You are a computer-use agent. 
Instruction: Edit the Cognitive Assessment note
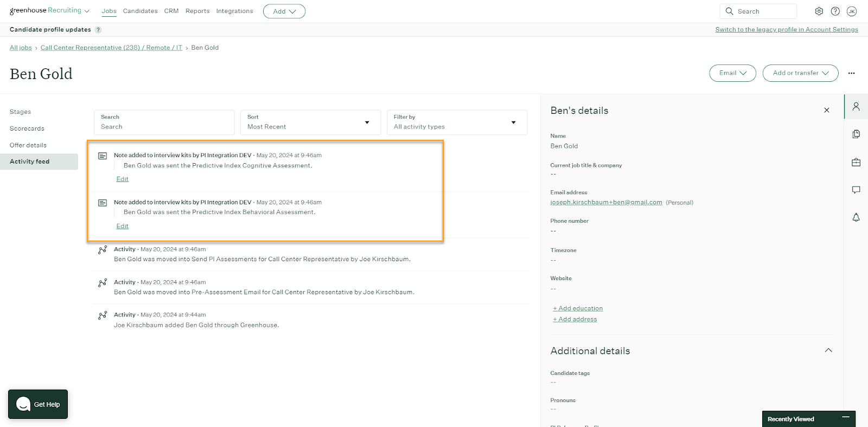[123, 179]
